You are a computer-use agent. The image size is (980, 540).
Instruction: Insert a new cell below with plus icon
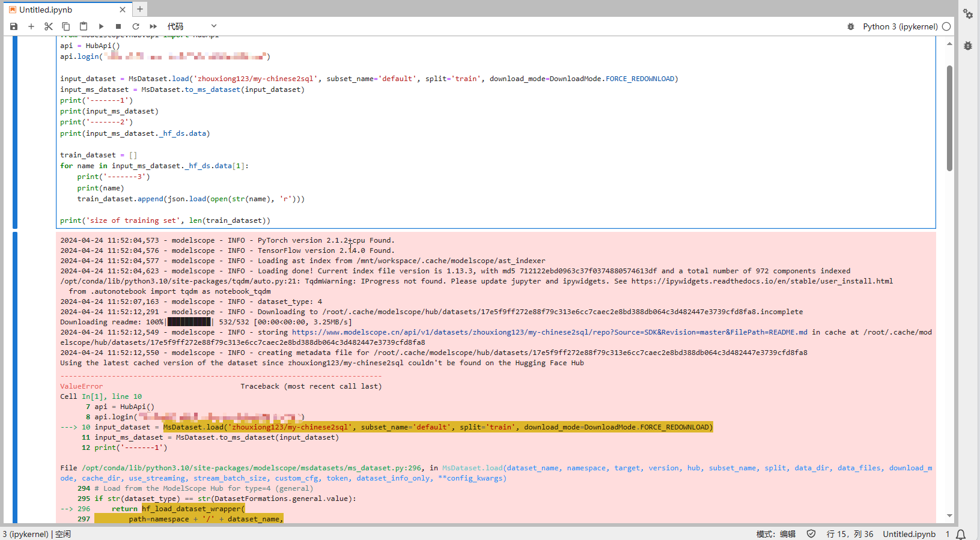point(31,26)
